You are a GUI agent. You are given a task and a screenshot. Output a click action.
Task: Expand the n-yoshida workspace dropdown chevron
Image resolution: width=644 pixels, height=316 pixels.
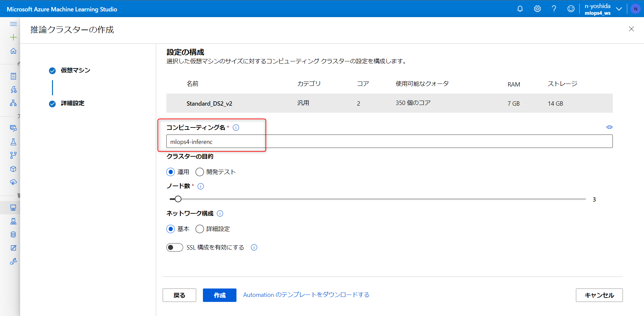click(x=619, y=9)
